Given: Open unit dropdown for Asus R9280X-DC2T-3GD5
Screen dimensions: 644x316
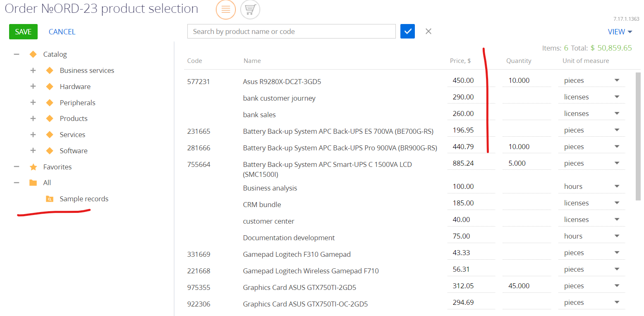Looking at the screenshot, I should pos(617,80).
